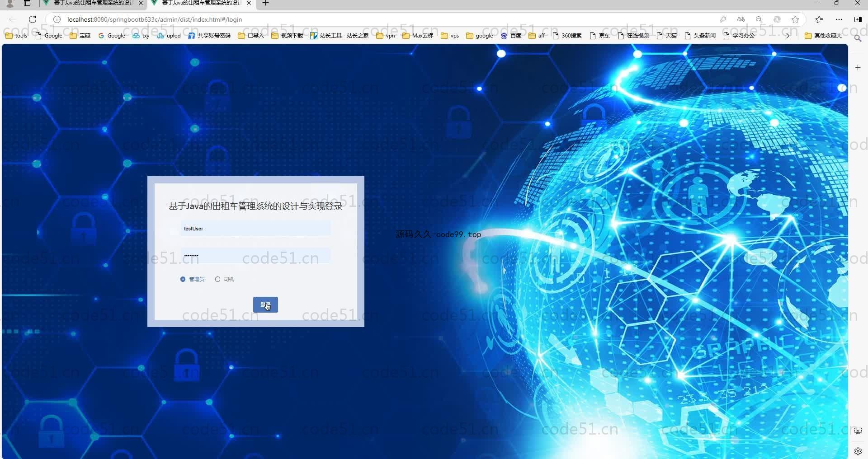Click the site information icon in address bar

pos(57,19)
